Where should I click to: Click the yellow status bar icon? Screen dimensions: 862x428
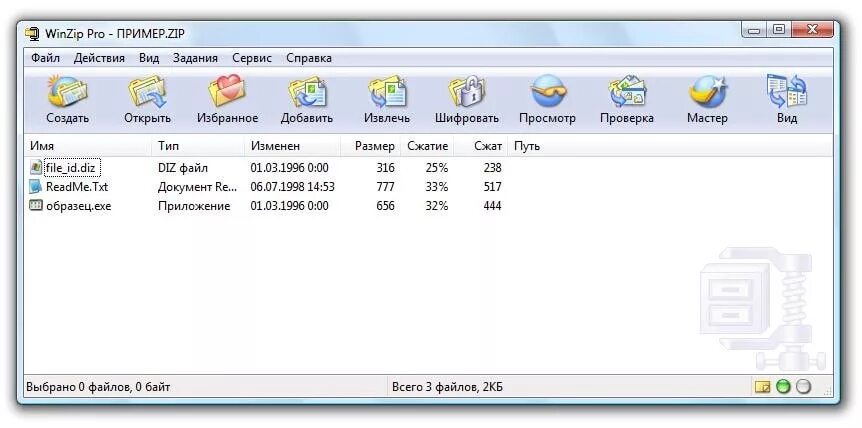762,387
